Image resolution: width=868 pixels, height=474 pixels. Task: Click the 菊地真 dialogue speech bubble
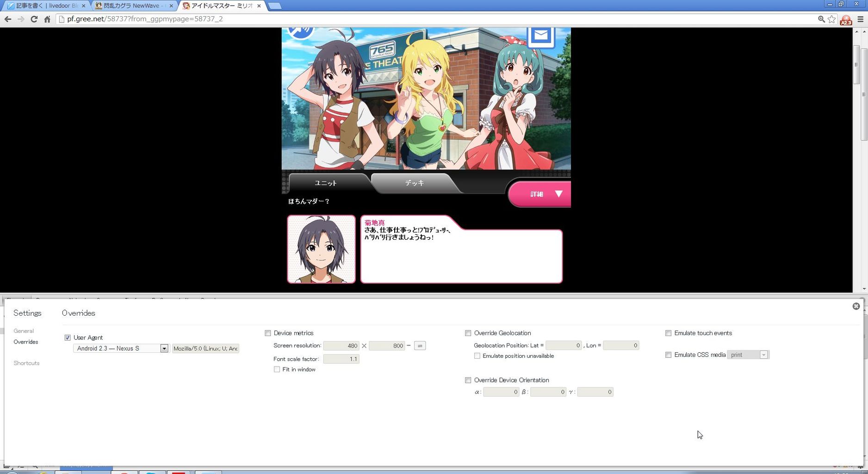[x=461, y=249]
